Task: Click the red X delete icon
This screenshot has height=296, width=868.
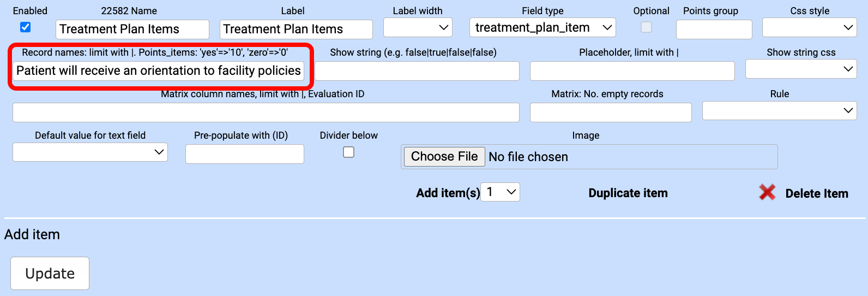Action: [x=767, y=192]
